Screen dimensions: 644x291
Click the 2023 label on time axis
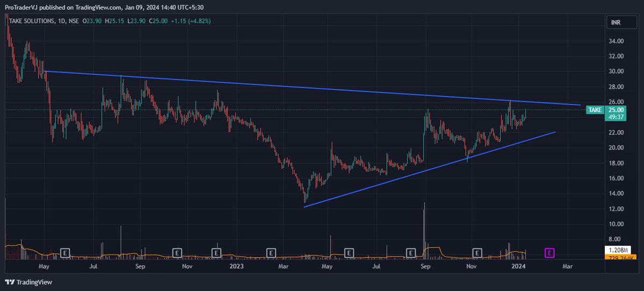click(237, 266)
